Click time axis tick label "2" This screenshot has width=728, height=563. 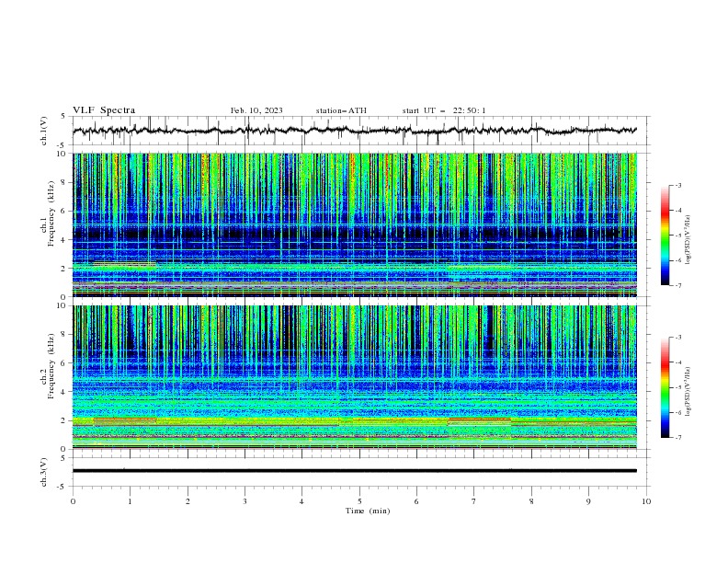tap(188, 501)
